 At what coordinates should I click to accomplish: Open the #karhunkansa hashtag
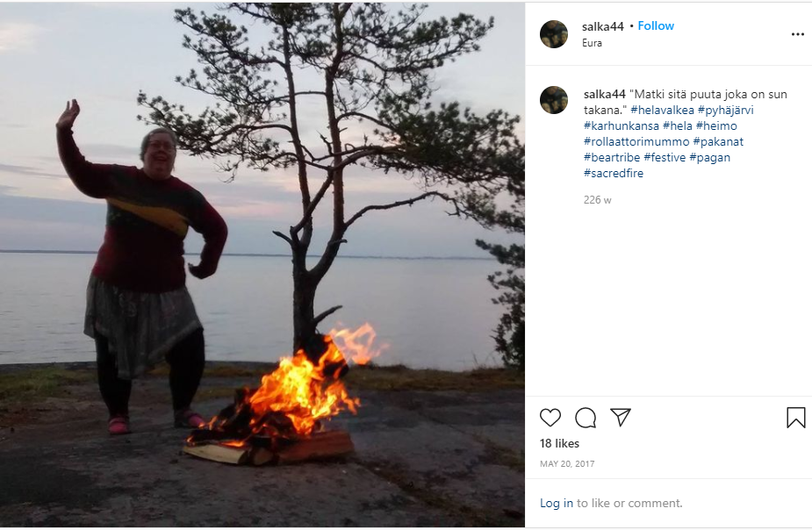pos(621,125)
